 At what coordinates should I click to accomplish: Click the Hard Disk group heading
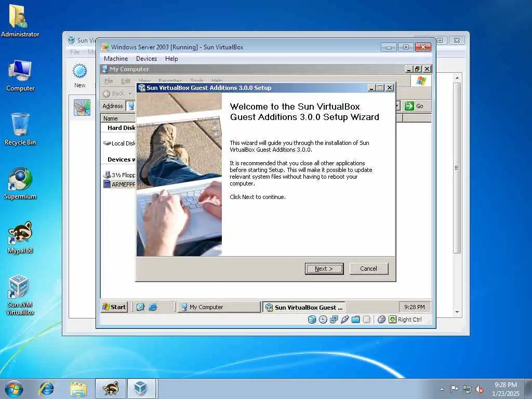(x=121, y=128)
